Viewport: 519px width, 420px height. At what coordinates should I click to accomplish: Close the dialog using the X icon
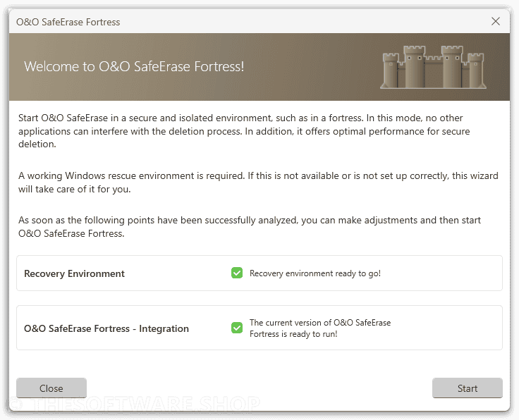pyautogui.click(x=496, y=22)
